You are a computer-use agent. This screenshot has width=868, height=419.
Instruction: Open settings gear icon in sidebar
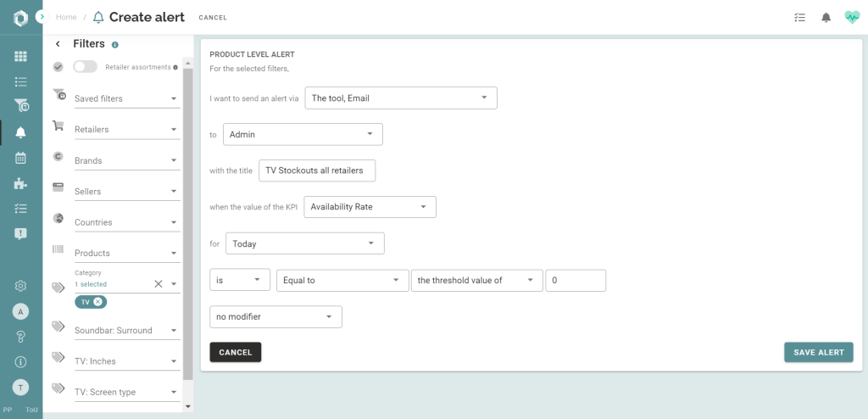(x=20, y=287)
